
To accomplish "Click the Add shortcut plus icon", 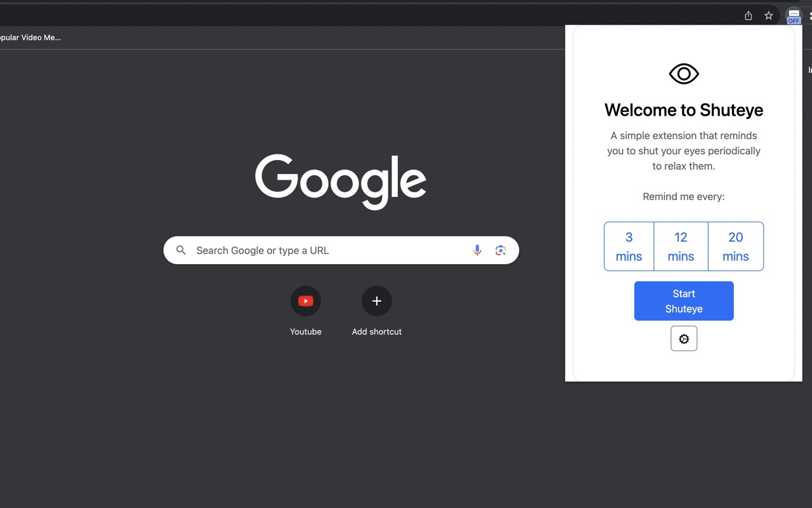I will (x=376, y=300).
